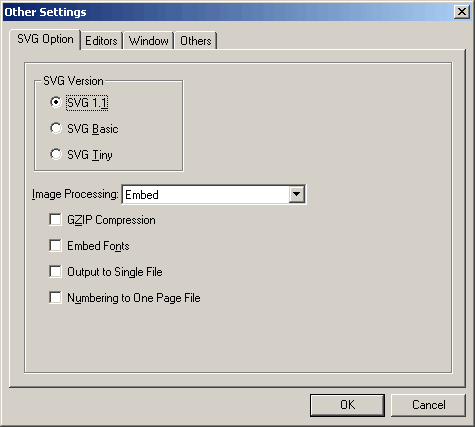Go to the Others tab
Image resolution: width=475 pixels, height=427 pixels.
(x=196, y=41)
